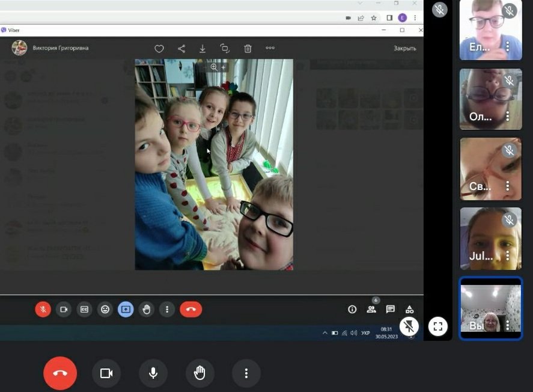Image resolution: width=533 pixels, height=392 pixels.
Task: Expand the system tray hidden icons chevron
Action: [x=325, y=333]
